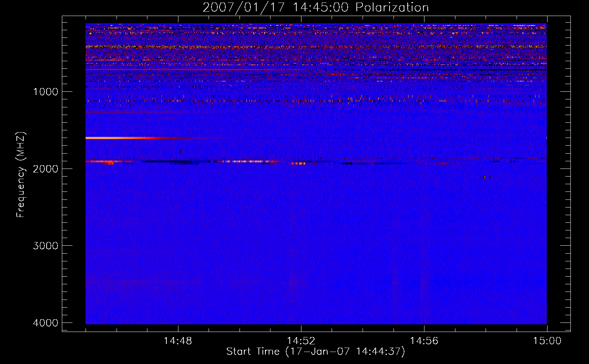Click the 14:48 time tick label
Image resolution: width=589 pixels, height=364 pixels.
pos(178,341)
